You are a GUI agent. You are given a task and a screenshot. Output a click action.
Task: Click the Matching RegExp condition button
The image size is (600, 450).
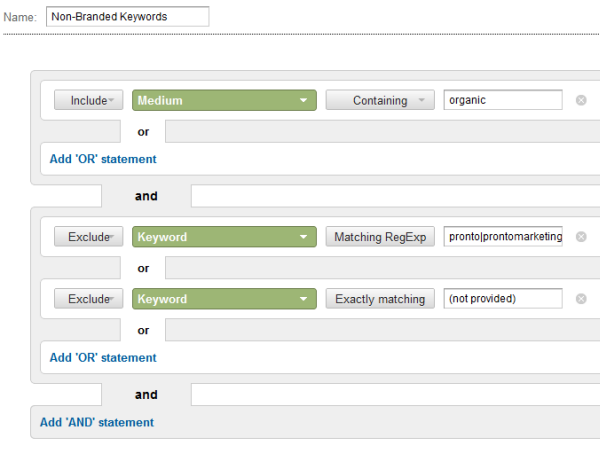(380, 237)
